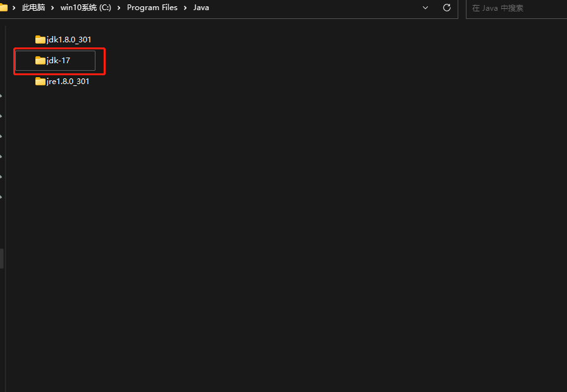Click the win10系统 (C:) breadcrumb
The height and width of the screenshot is (392, 567).
86,8
